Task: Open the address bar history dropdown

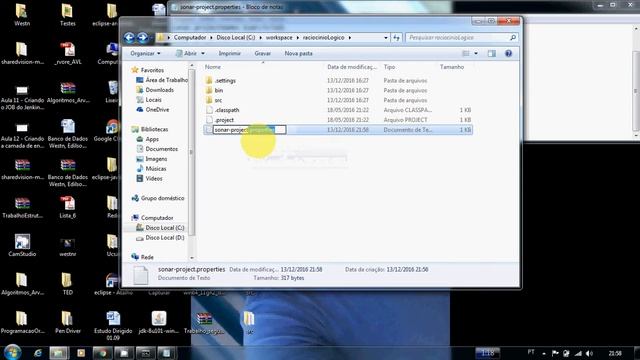Action: [x=386, y=38]
